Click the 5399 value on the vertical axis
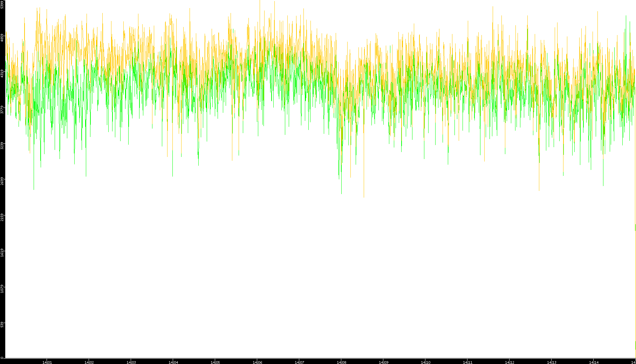Image resolution: width=636 pixels, height=364 pixels. coord(2,5)
